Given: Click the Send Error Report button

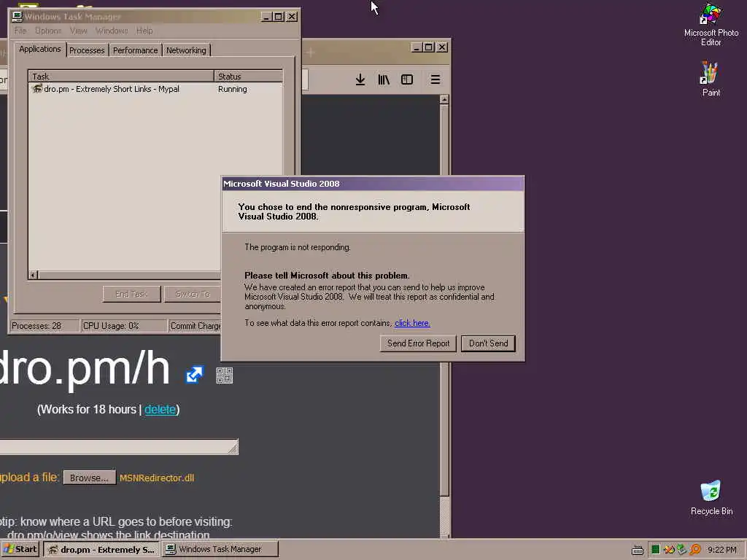Looking at the screenshot, I should pyautogui.click(x=418, y=343).
